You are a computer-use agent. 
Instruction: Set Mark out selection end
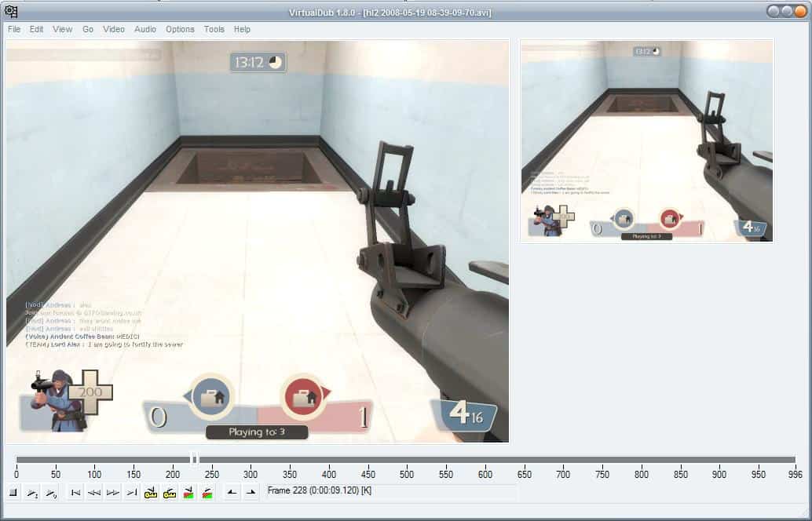pyautogui.click(x=251, y=493)
